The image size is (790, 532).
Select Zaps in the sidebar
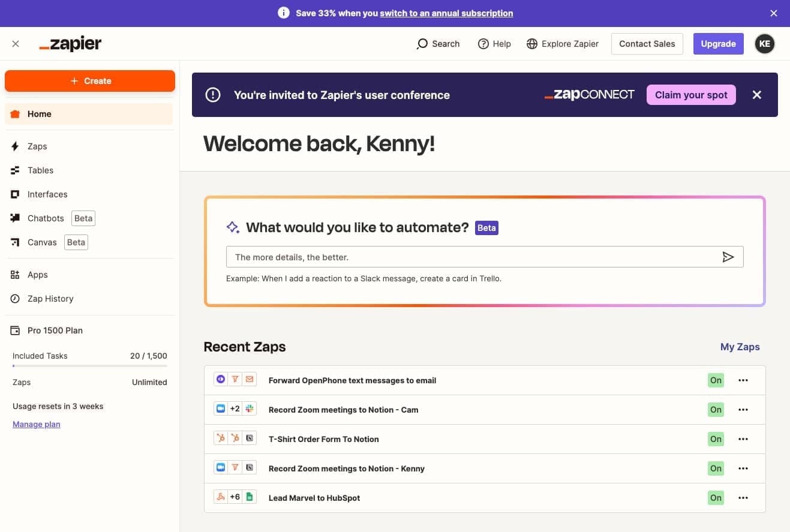pos(37,146)
